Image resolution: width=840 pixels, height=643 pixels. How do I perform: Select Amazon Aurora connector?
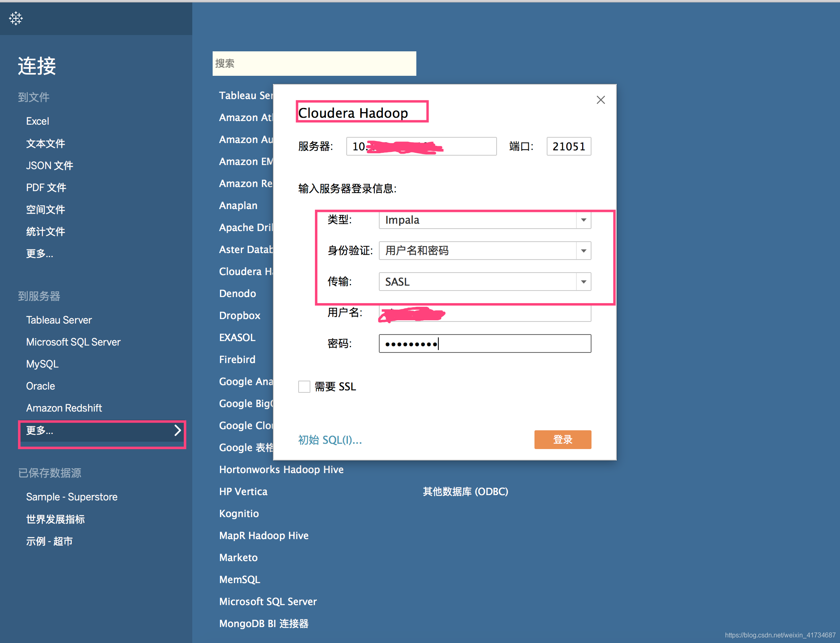pos(246,139)
